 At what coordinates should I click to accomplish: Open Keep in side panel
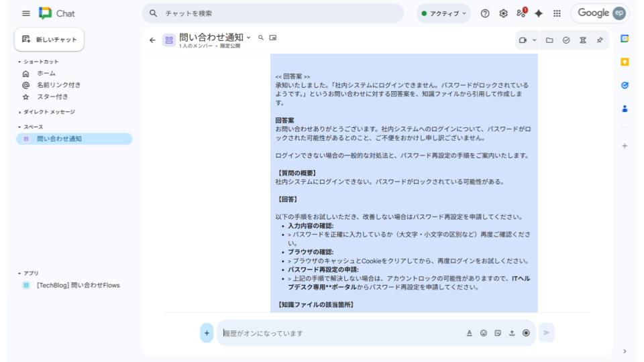[625, 62]
